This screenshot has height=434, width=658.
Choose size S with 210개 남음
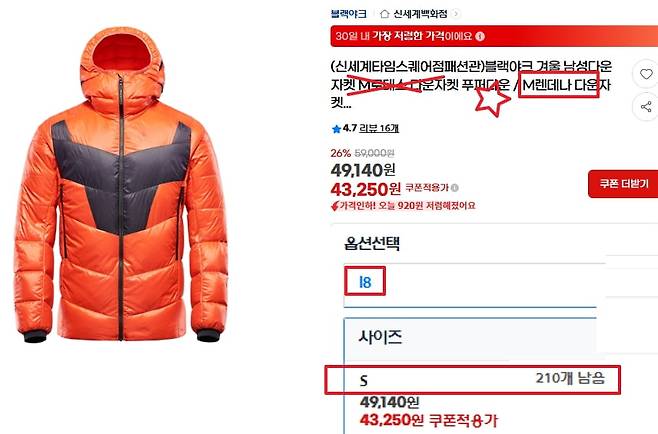pos(473,380)
